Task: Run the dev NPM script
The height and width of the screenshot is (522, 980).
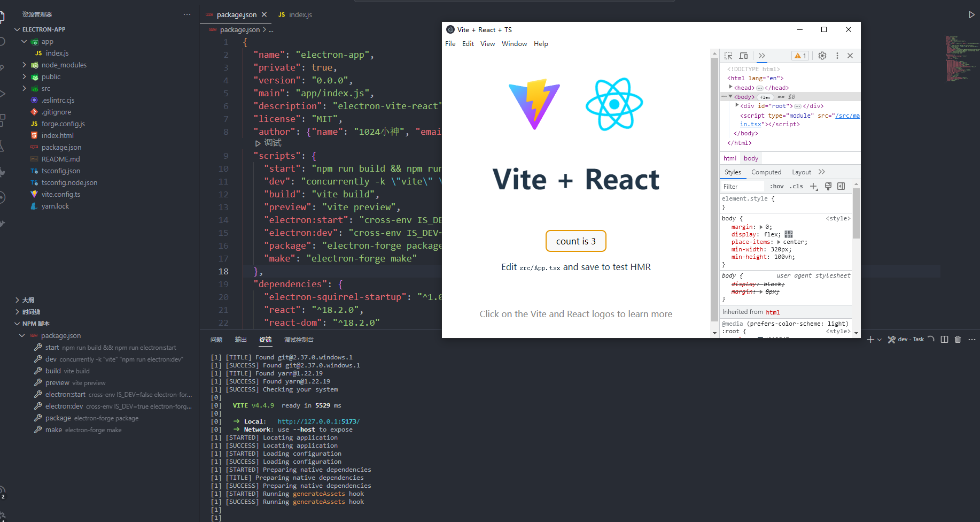Action: click(x=51, y=359)
